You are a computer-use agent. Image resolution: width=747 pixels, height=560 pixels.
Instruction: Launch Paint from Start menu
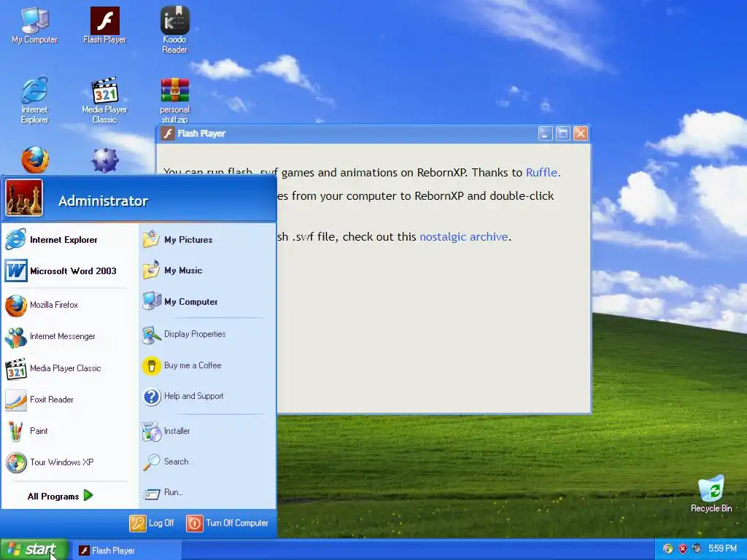coord(68,431)
